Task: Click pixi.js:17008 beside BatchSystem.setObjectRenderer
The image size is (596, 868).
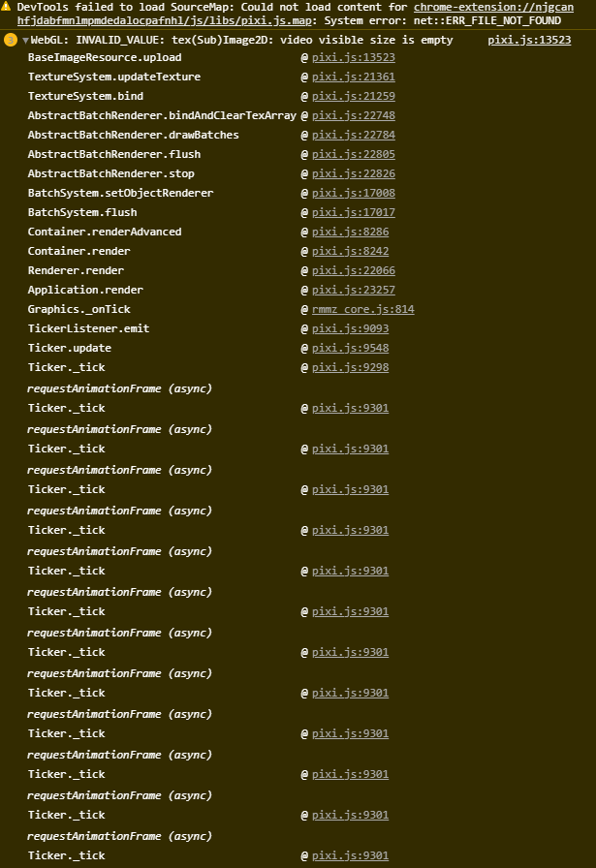Action: 353,193
